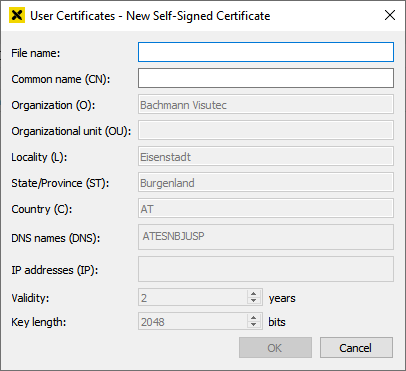
Task: Increase validity years with up arrow
Action: [x=254, y=294]
